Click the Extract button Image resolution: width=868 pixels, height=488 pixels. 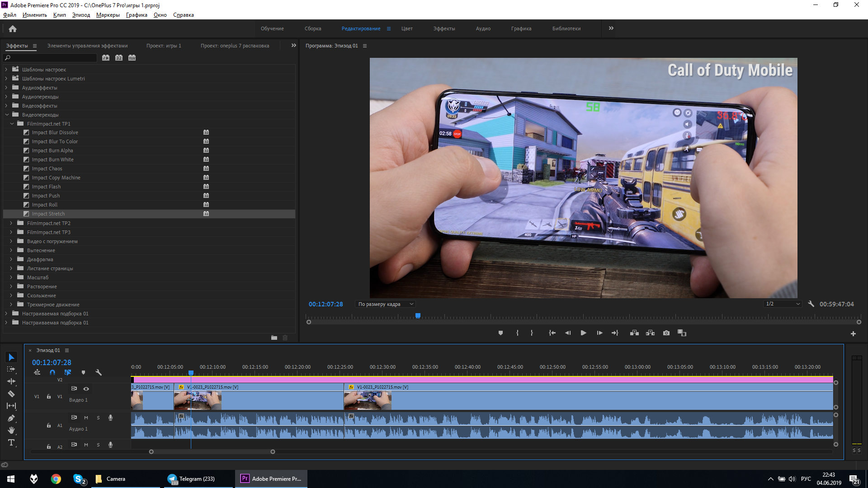(x=650, y=333)
